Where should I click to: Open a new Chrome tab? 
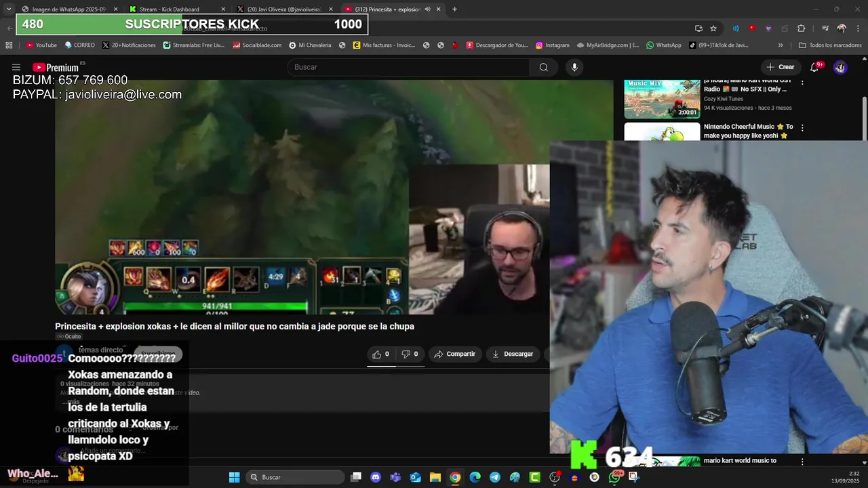454,9
